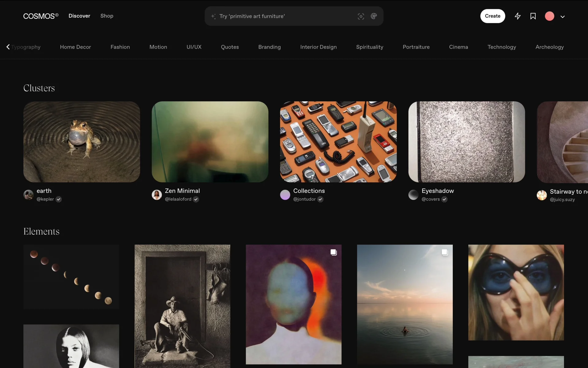Select the Fashion category tab
This screenshot has width=588, height=368.
coord(120,47)
